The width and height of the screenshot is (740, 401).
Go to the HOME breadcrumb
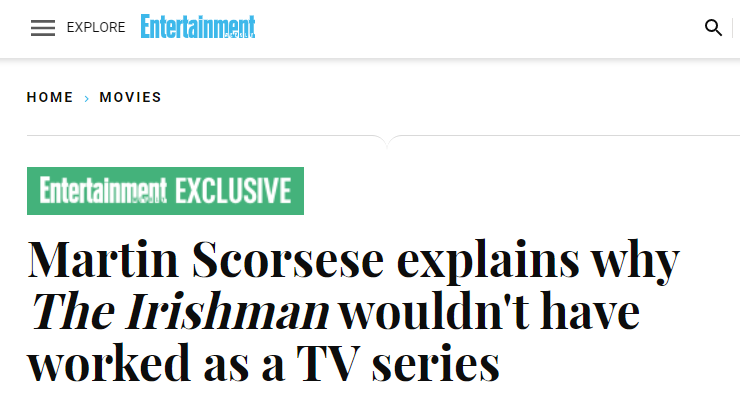point(50,97)
